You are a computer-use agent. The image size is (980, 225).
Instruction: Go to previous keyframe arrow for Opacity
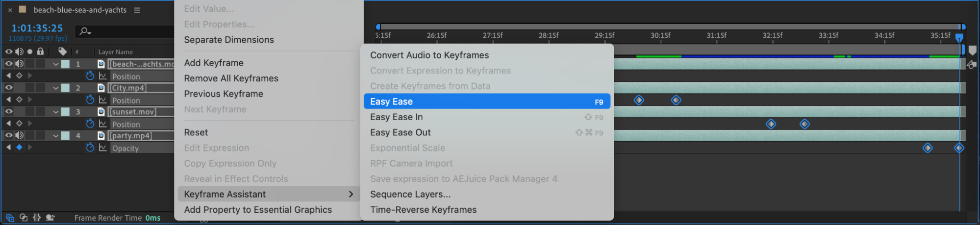(8, 147)
